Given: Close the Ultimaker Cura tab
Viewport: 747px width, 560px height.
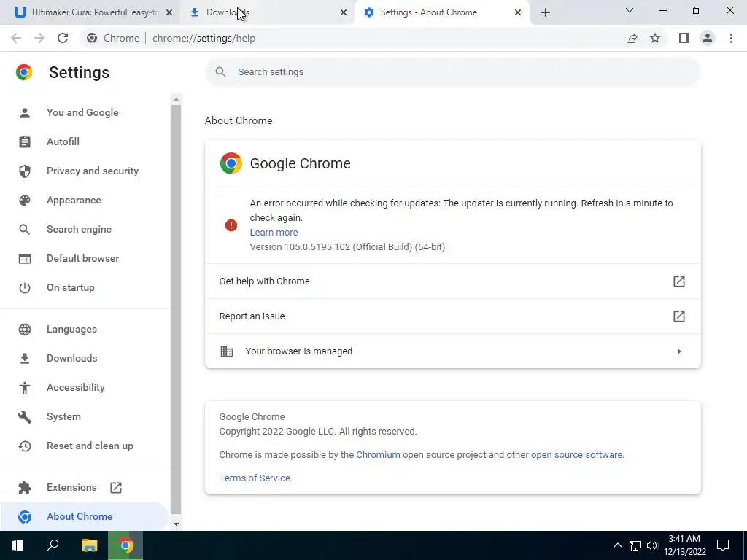Looking at the screenshot, I should 169,13.
